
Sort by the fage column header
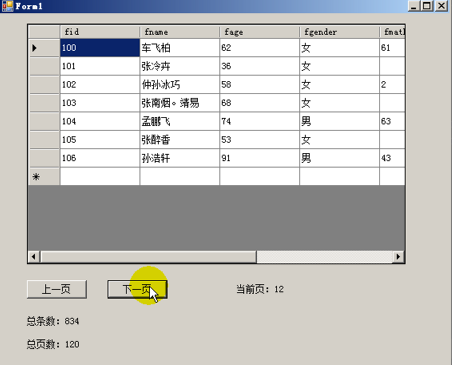click(x=259, y=32)
